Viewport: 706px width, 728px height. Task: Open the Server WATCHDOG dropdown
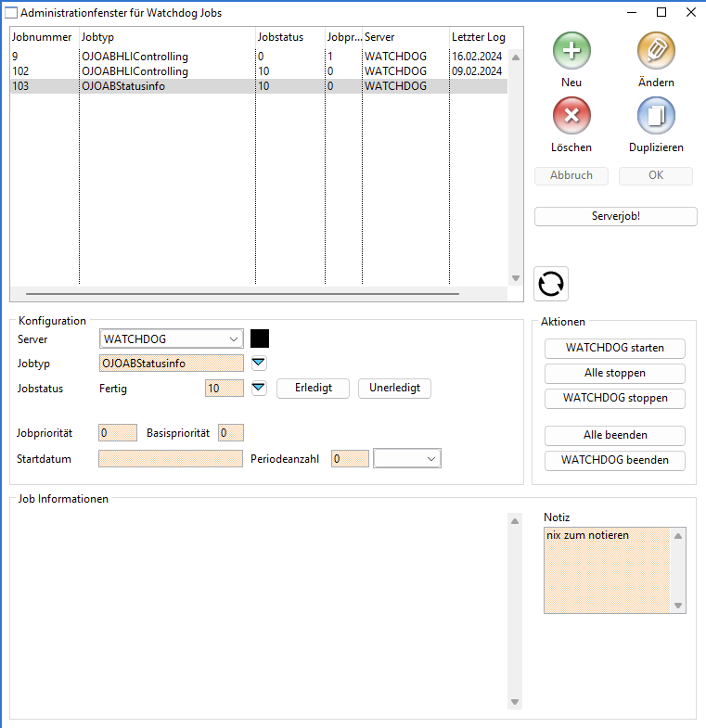[232, 339]
